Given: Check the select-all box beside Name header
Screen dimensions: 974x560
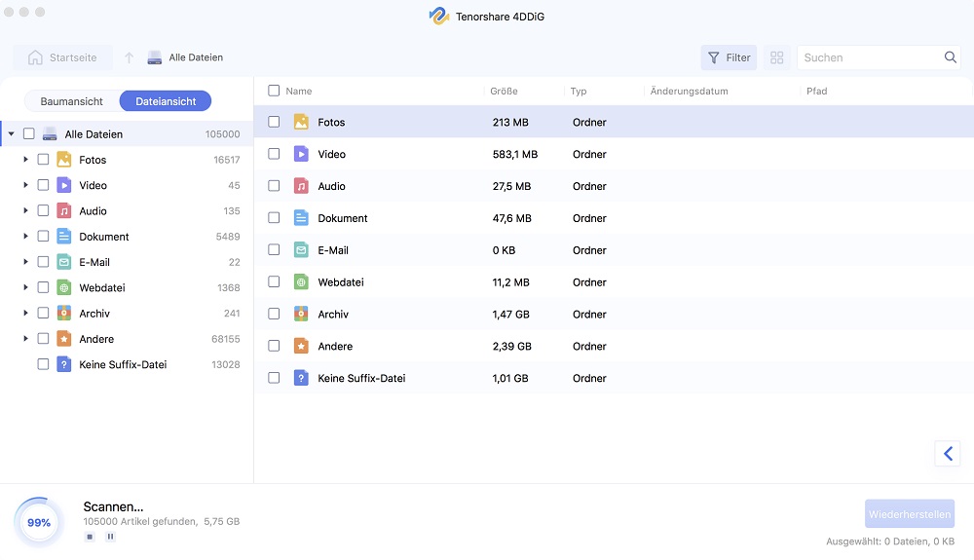Looking at the screenshot, I should 274,91.
